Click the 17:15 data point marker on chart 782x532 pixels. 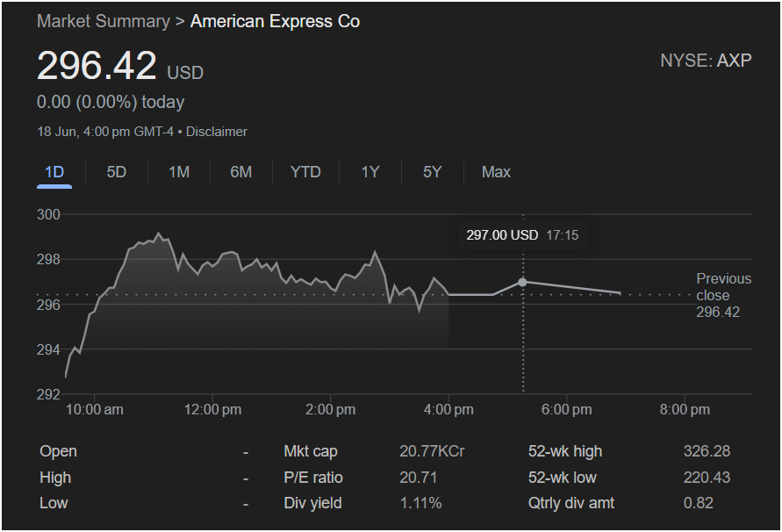tap(522, 282)
